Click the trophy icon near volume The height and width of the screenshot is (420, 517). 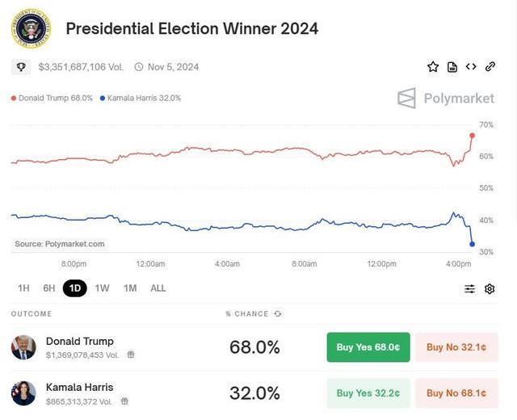coord(22,67)
